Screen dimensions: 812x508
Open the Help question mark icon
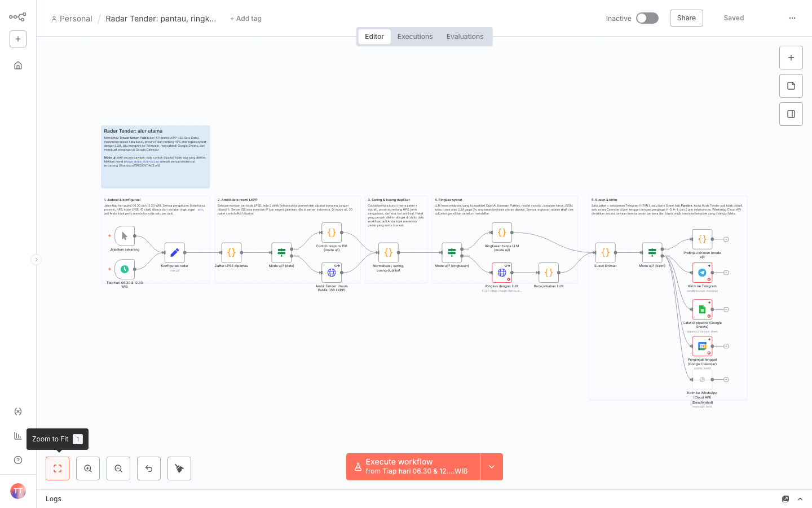pyautogui.click(x=18, y=460)
